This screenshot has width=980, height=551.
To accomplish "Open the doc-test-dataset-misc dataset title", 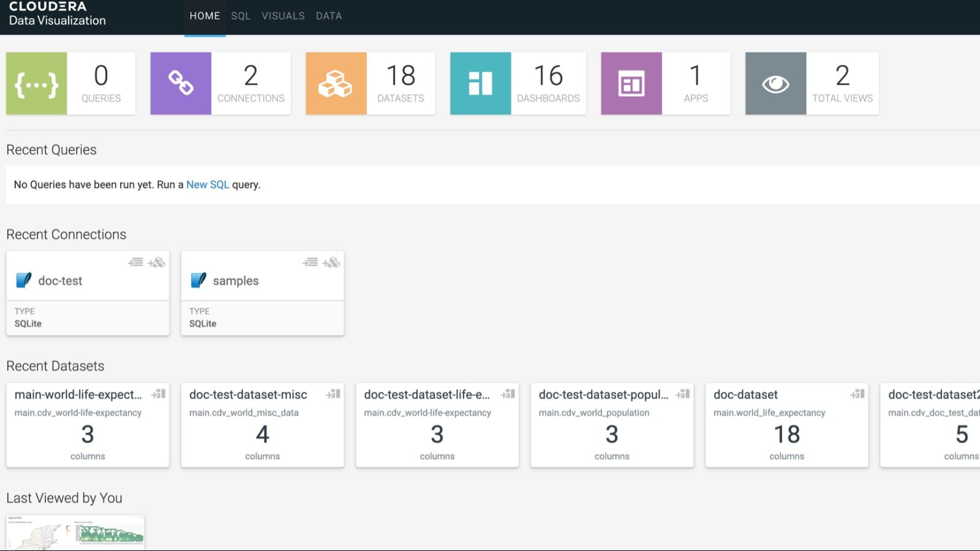I will [248, 395].
